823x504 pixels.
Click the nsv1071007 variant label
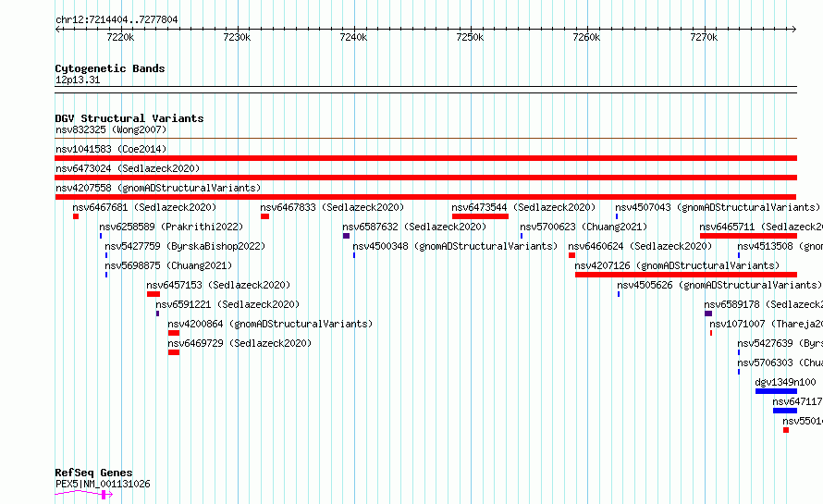click(x=766, y=324)
